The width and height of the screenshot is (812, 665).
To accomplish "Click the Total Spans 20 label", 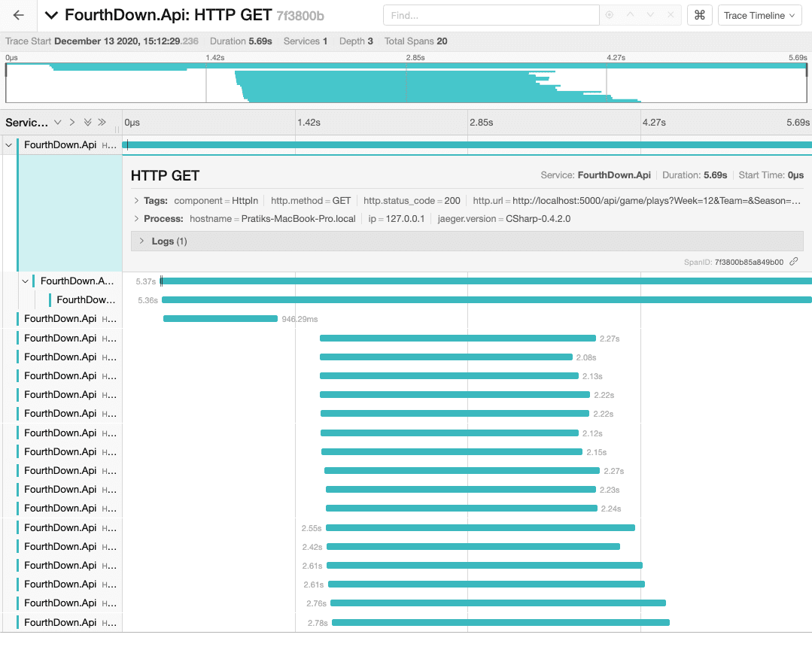I will pos(416,41).
